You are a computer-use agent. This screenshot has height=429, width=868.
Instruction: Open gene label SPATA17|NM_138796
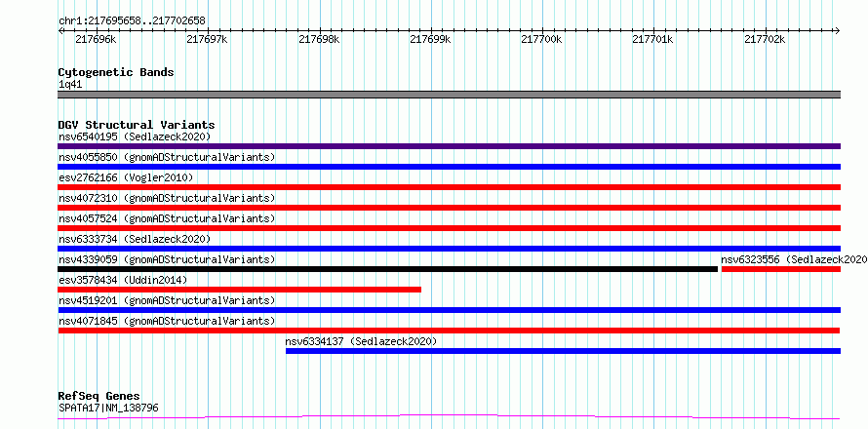tap(108, 409)
